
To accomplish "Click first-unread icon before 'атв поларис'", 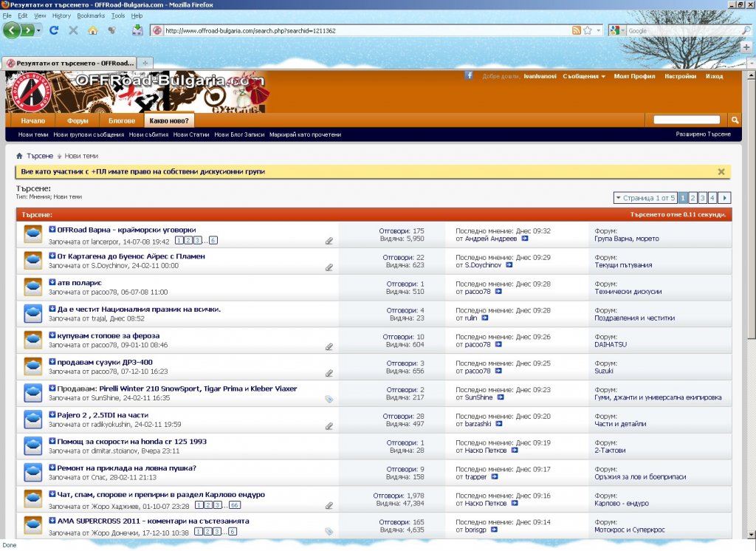I will pyautogui.click(x=52, y=282).
